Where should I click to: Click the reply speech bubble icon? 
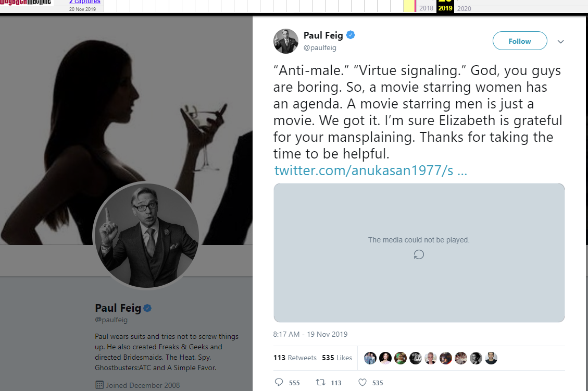tap(279, 383)
